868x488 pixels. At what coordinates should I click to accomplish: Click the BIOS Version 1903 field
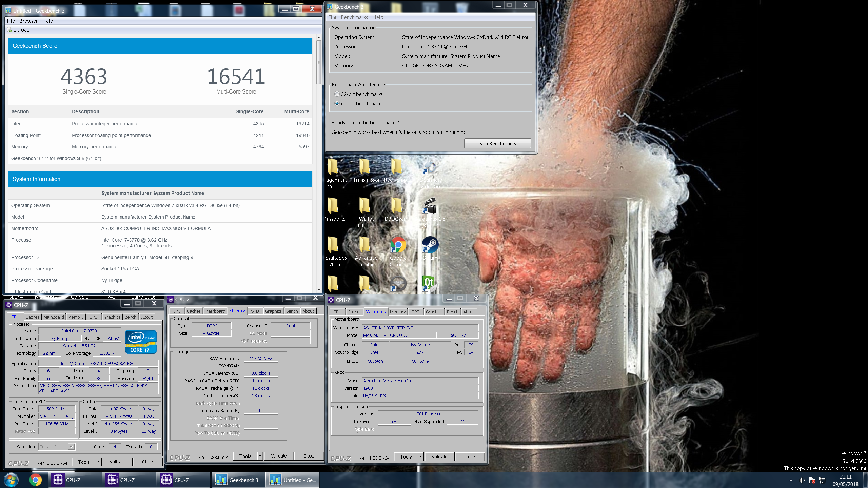pos(420,388)
